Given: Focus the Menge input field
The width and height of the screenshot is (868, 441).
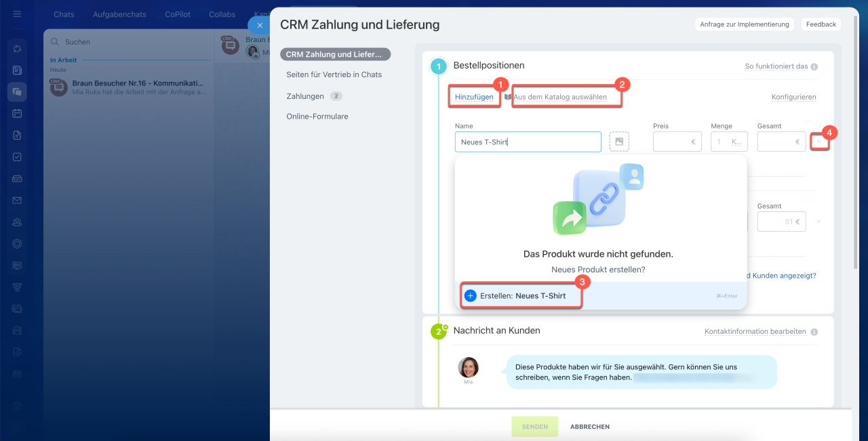Looking at the screenshot, I should pyautogui.click(x=730, y=142).
